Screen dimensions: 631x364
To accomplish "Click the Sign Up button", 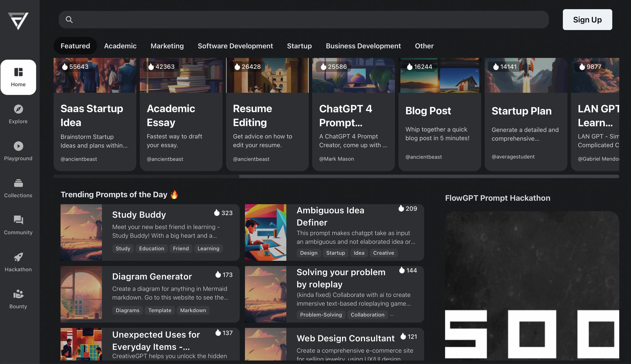I will tap(587, 20).
